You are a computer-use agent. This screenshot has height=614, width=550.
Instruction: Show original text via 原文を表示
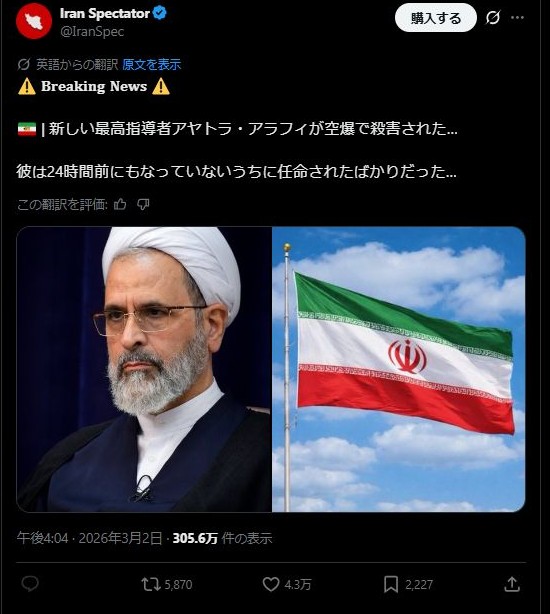[x=151, y=65]
